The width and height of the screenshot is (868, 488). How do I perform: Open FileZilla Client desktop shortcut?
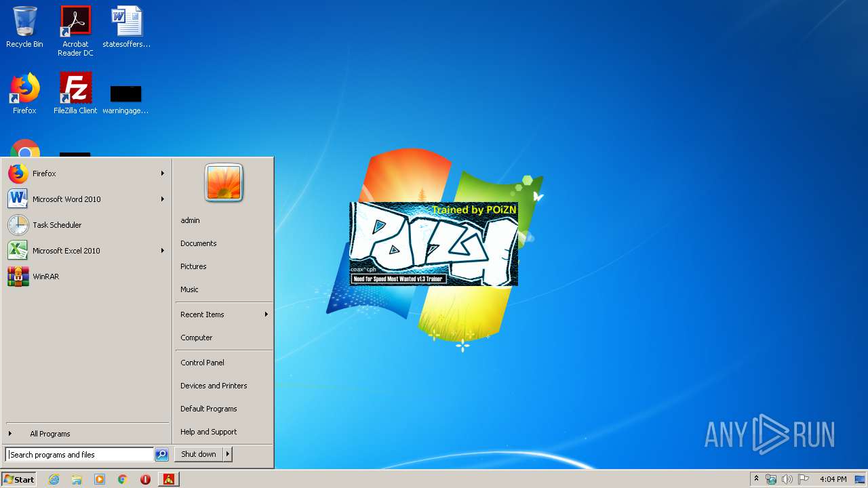pyautogui.click(x=75, y=94)
